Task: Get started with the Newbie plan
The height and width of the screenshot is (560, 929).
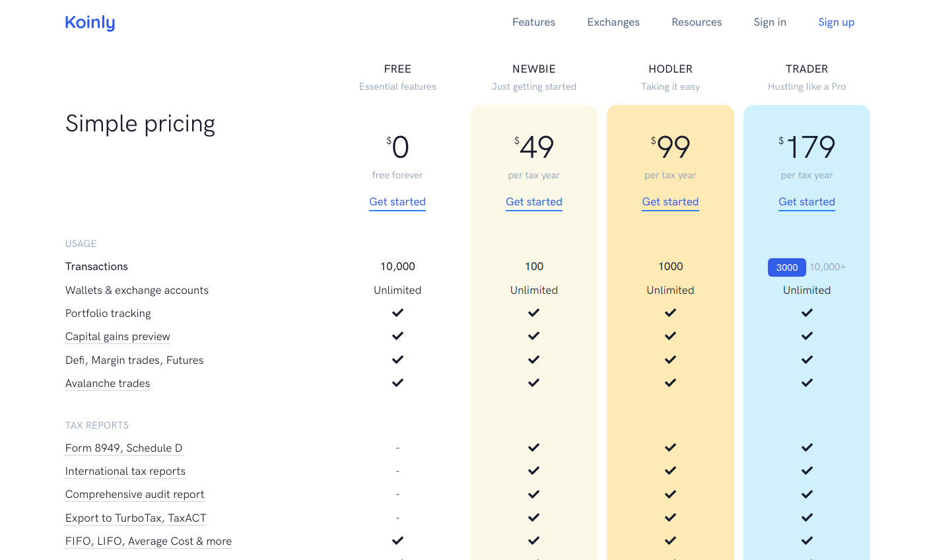Action: click(533, 202)
